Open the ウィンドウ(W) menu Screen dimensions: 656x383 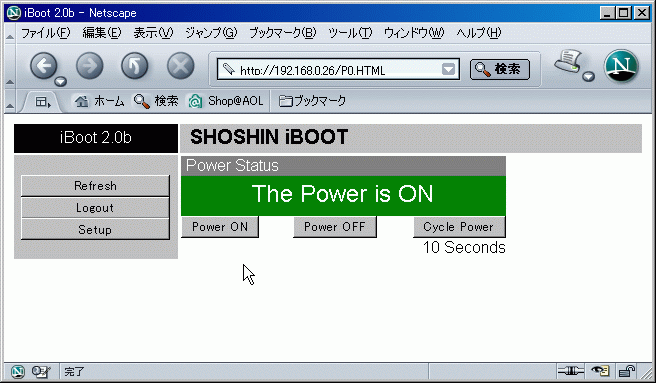click(414, 33)
